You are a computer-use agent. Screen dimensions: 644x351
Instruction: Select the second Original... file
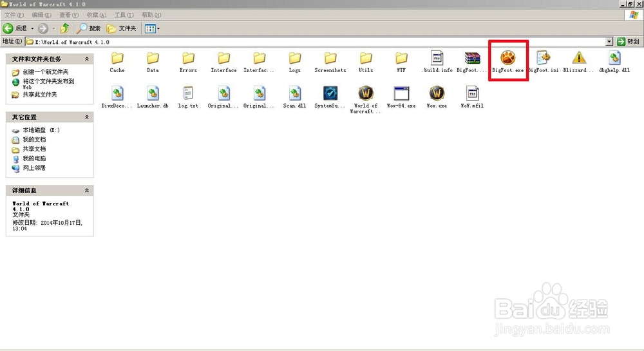pyautogui.click(x=259, y=97)
